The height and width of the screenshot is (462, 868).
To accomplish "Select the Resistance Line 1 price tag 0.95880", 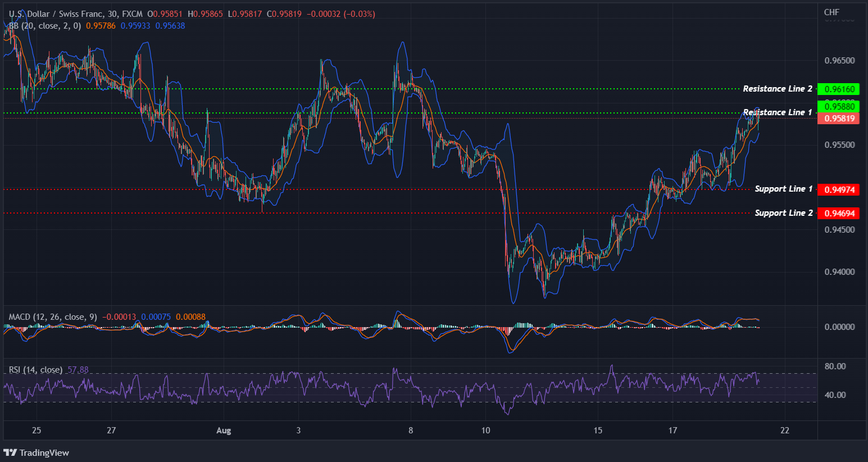I will [x=838, y=106].
